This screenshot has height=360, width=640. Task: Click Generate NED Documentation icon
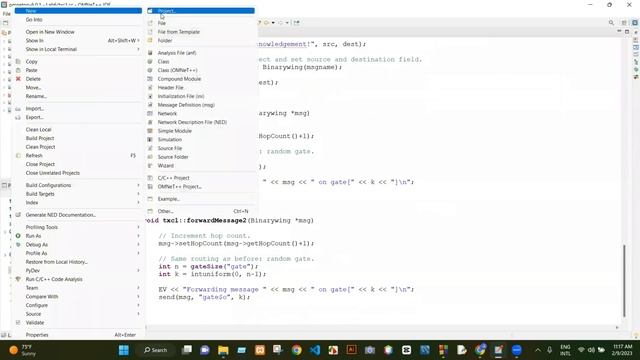[x=18, y=215]
